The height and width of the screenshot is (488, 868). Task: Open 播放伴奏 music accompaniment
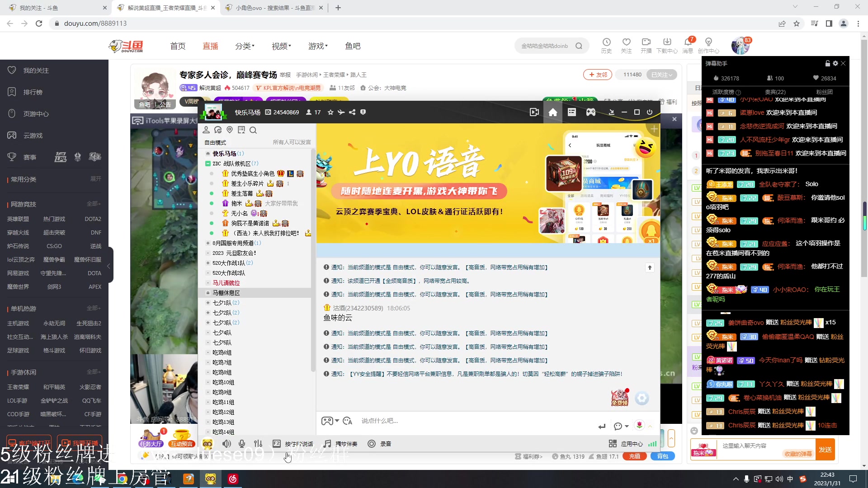(340, 444)
